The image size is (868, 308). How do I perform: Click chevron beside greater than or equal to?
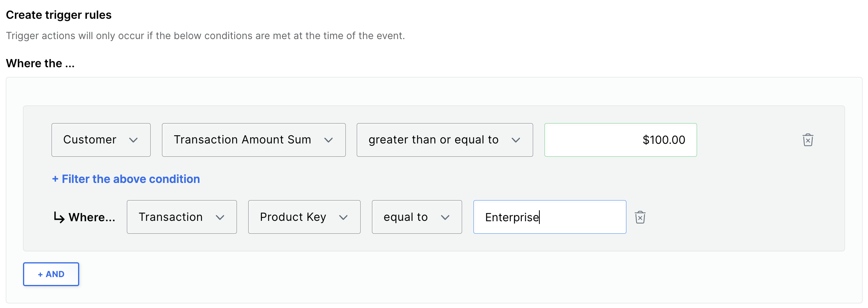click(x=516, y=140)
